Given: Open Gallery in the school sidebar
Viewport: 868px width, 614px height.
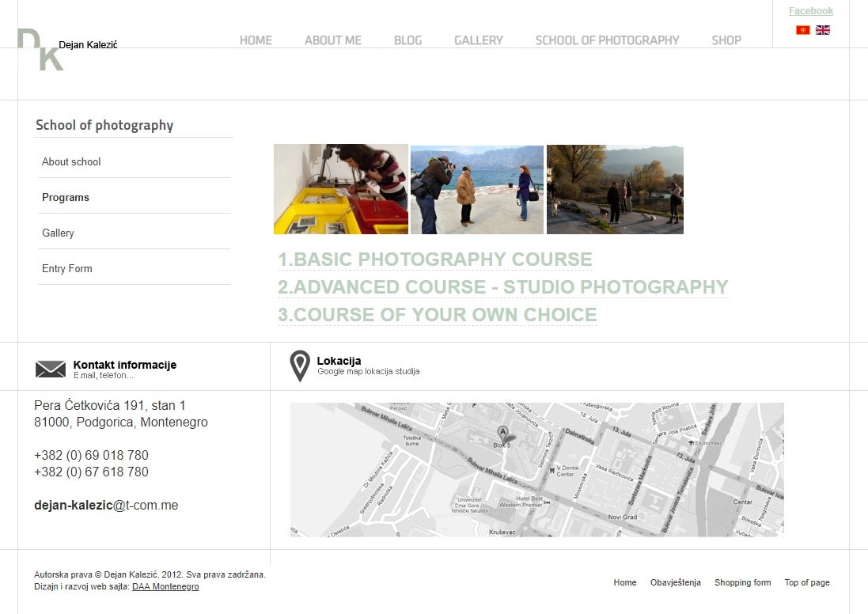Looking at the screenshot, I should (58, 233).
